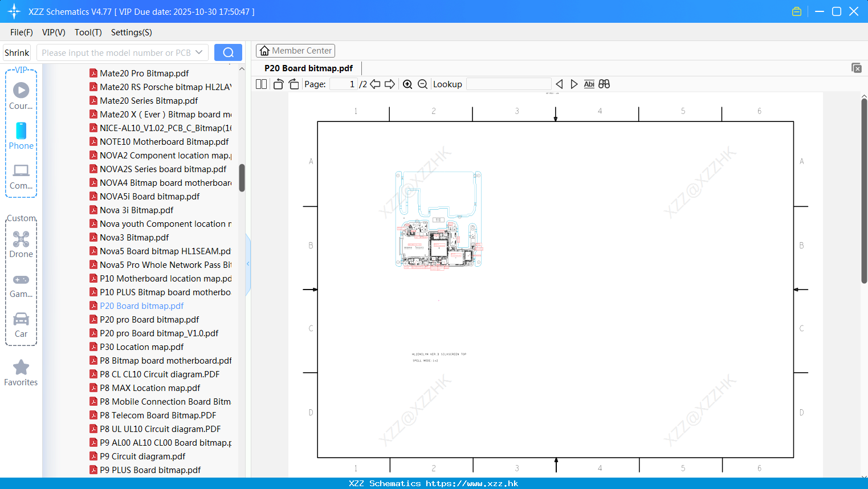The height and width of the screenshot is (489, 868).
Task: Click the Lookup text field
Action: pos(508,84)
